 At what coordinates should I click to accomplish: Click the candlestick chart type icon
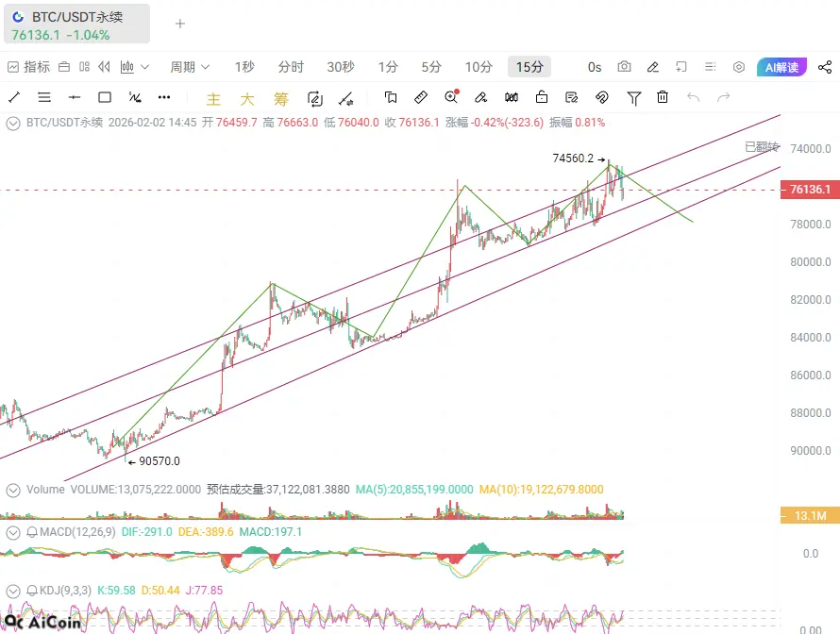(127, 67)
